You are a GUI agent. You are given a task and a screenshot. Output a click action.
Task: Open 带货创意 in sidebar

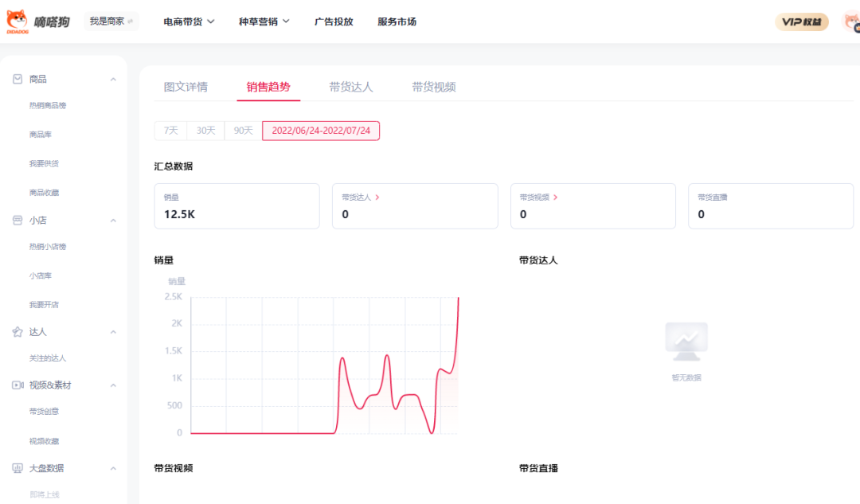click(44, 412)
